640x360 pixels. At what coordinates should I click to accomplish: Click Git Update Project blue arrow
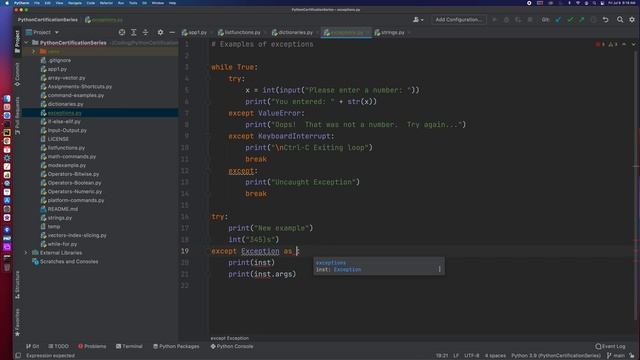click(x=558, y=20)
